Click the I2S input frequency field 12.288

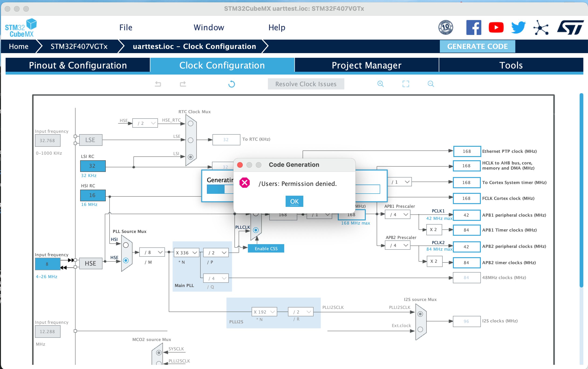(47, 331)
